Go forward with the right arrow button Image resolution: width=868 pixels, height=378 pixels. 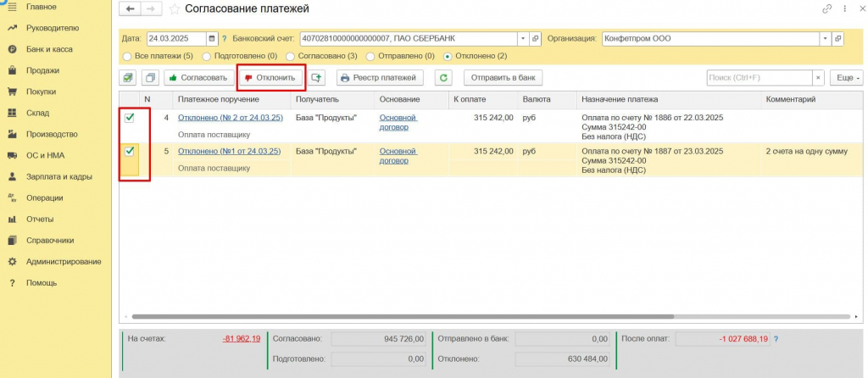click(151, 8)
